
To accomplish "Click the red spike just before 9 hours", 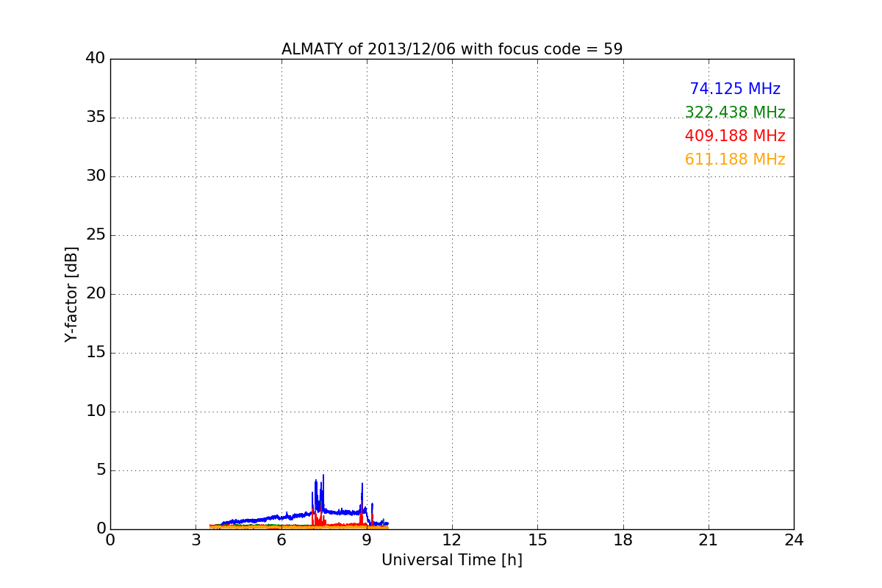I will (x=362, y=512).
